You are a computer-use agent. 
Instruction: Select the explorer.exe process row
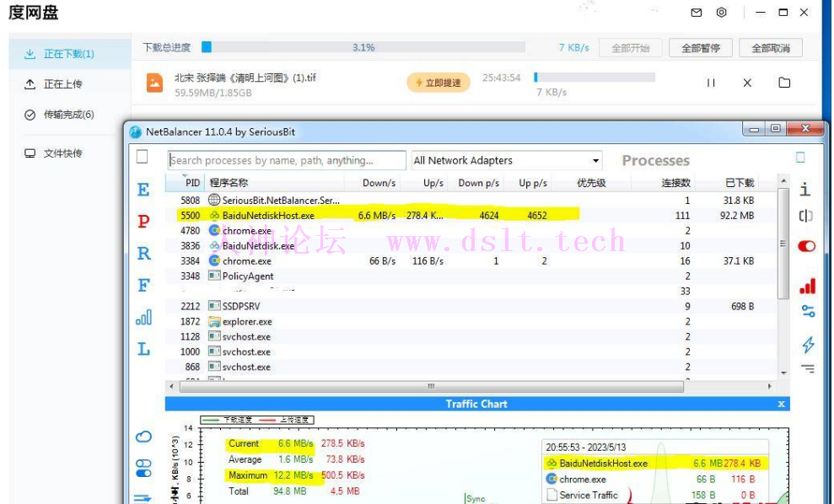tap(471, 322)
